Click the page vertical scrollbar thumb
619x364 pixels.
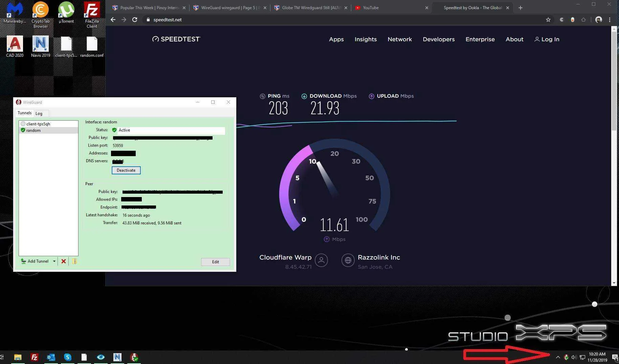coord(614,81)
